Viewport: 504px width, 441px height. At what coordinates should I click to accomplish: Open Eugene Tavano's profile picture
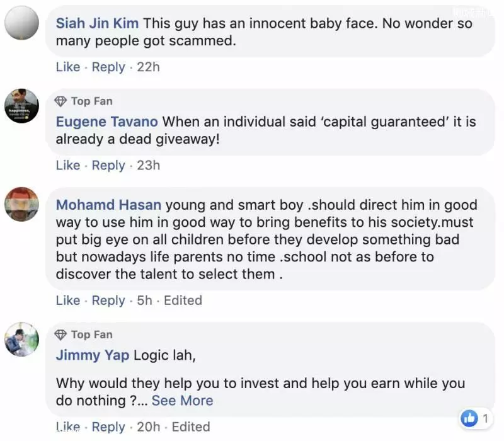[21, 106]
